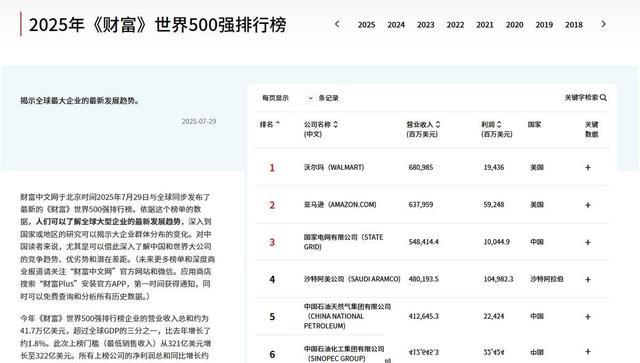Open records-per-page dropdown
The width and height of the screenshot is (640, 363).
pos(302,98)
